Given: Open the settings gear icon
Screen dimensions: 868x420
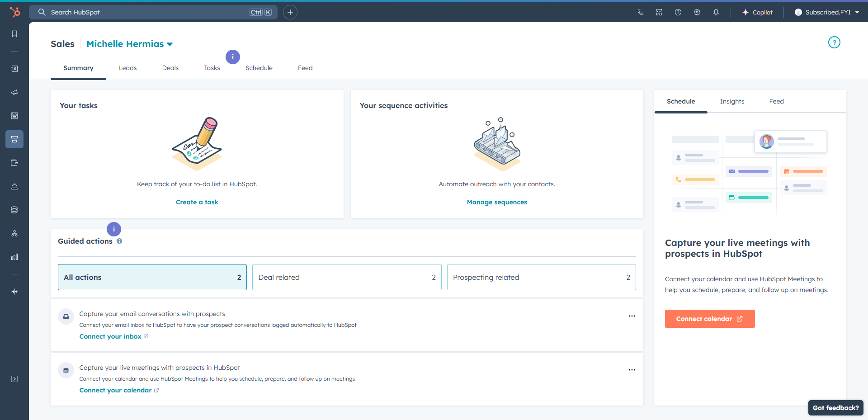Looking at the screenshot, I should pos(697,12).
